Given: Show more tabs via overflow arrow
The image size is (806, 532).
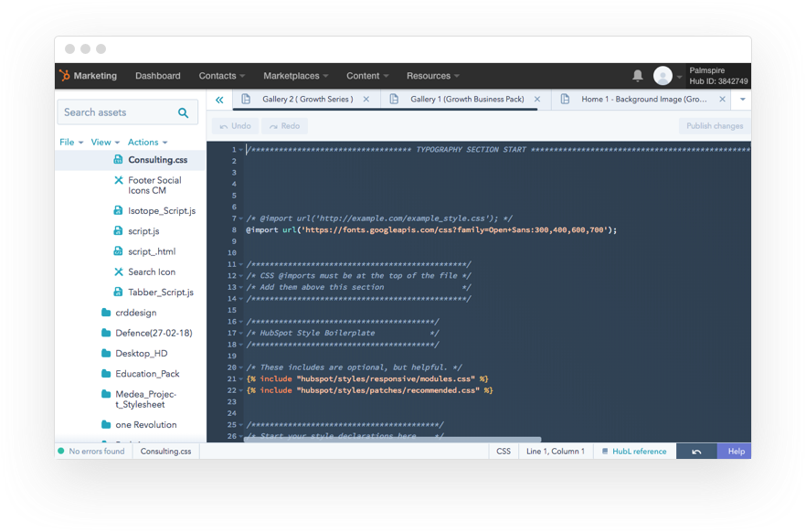Looking at the screenshot, I should click(742, 100).
